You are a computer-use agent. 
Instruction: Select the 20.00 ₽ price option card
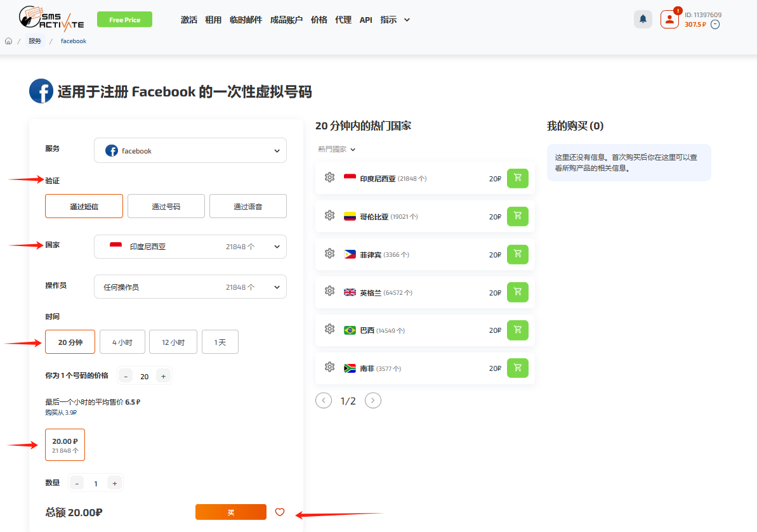tap(65, 444)
